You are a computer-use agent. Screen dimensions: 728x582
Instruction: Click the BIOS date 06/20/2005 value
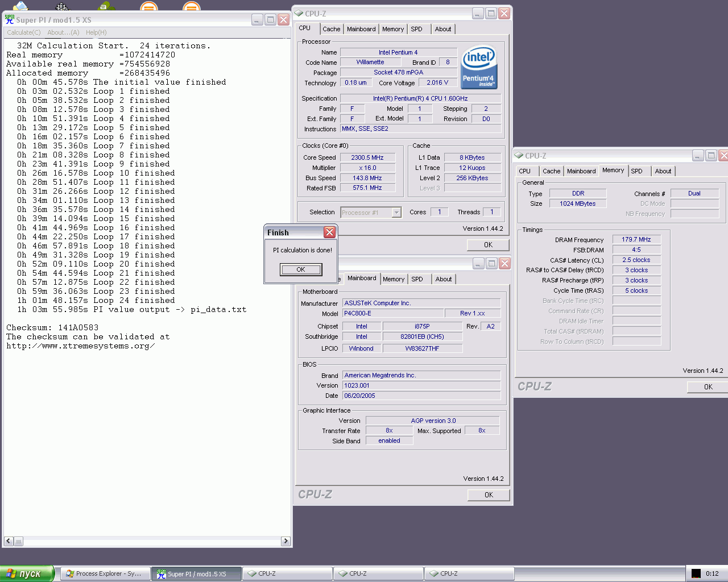421,396
